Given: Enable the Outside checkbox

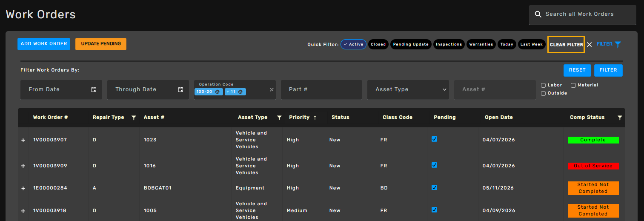Looking at the screenshot, I should point(543,93).
